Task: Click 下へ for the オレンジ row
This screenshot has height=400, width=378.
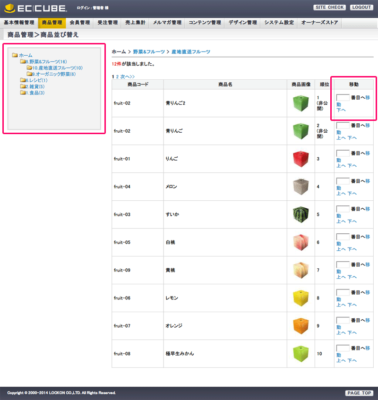Action: (x=352, y=333)
